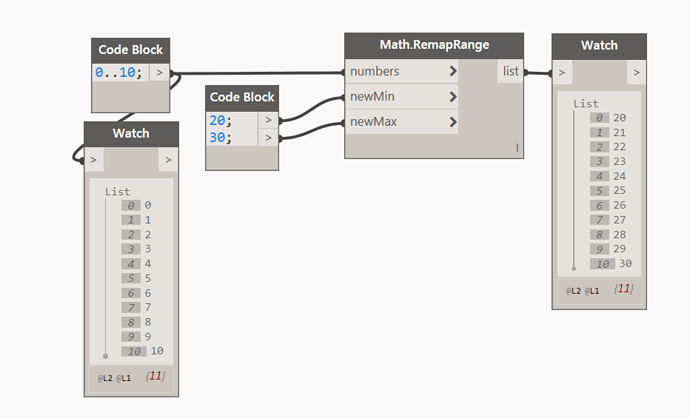Image resolution: width=690 pixels, height=418 pixels.
Task: Click the newMax input chevron on Math.RemapRange
Action: (453, 122)
